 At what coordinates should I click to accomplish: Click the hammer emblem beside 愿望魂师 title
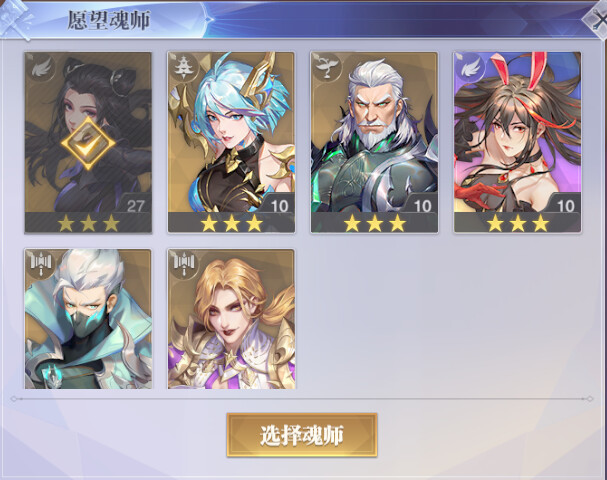[17, 19]
